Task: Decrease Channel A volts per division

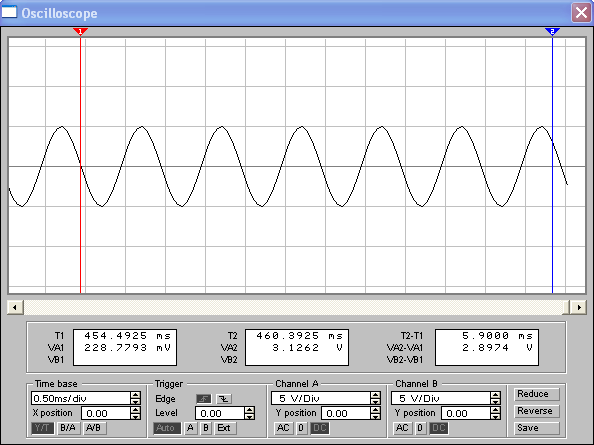Action: point(375,401)
